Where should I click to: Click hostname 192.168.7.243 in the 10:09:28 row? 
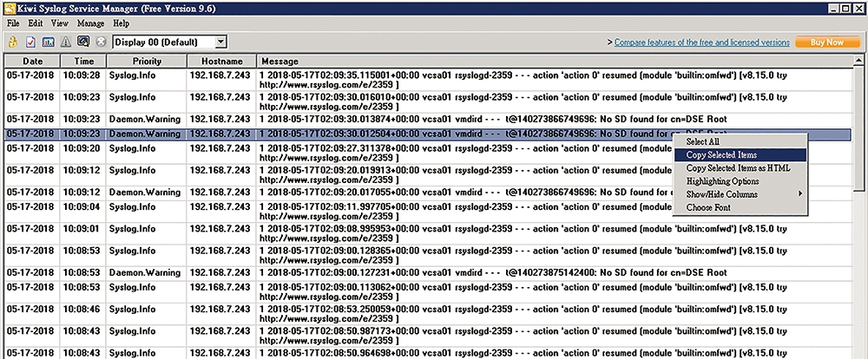(x=220, y=75)
